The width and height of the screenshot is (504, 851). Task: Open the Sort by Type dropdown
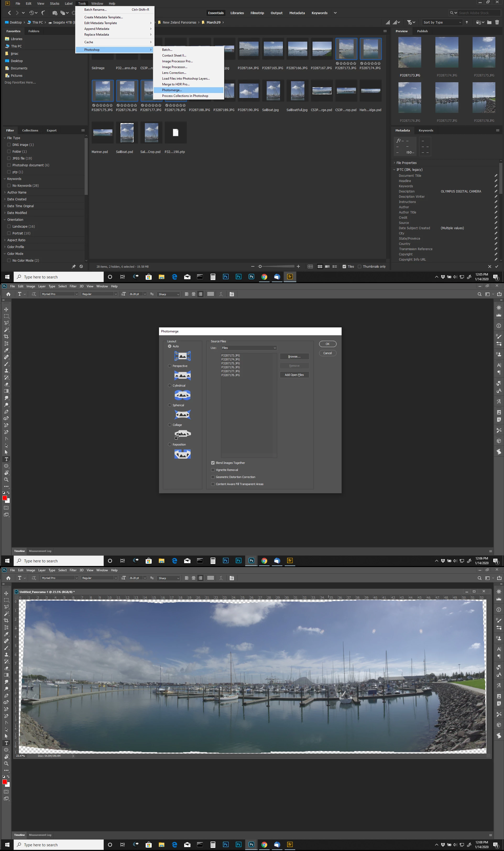[442, 23]
